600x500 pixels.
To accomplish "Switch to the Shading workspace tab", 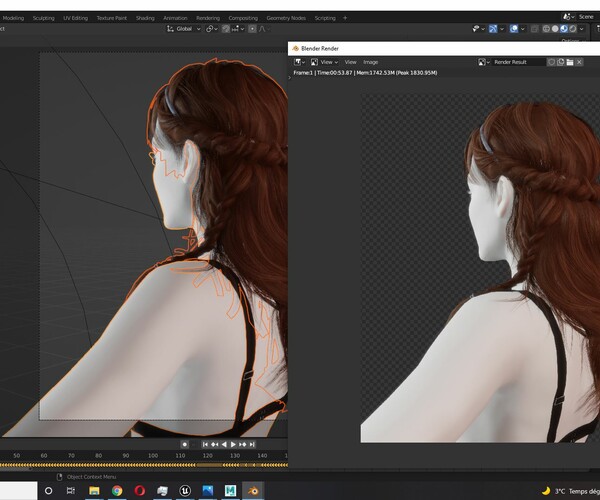I will coord(145,18).
